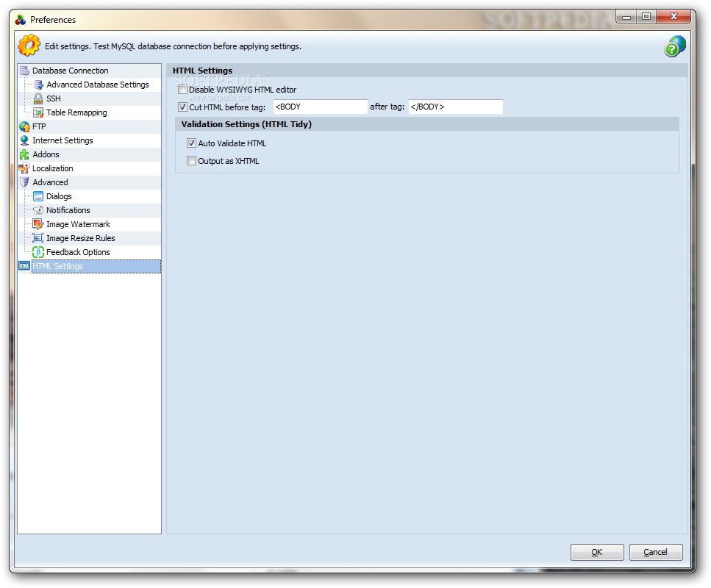Click the Database Connection icon
711x588 pixels.
24,71
